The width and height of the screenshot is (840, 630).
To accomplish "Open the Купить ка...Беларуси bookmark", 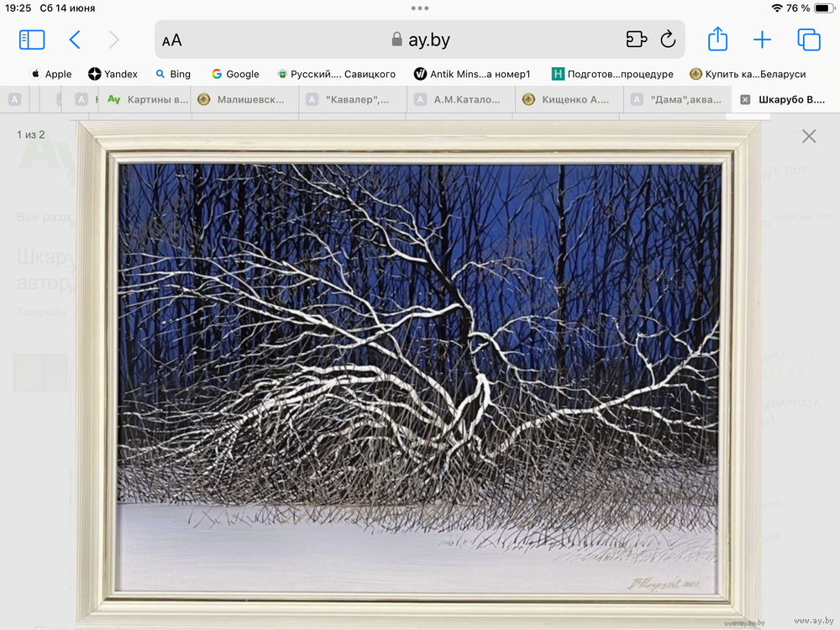I will (748, 74).
